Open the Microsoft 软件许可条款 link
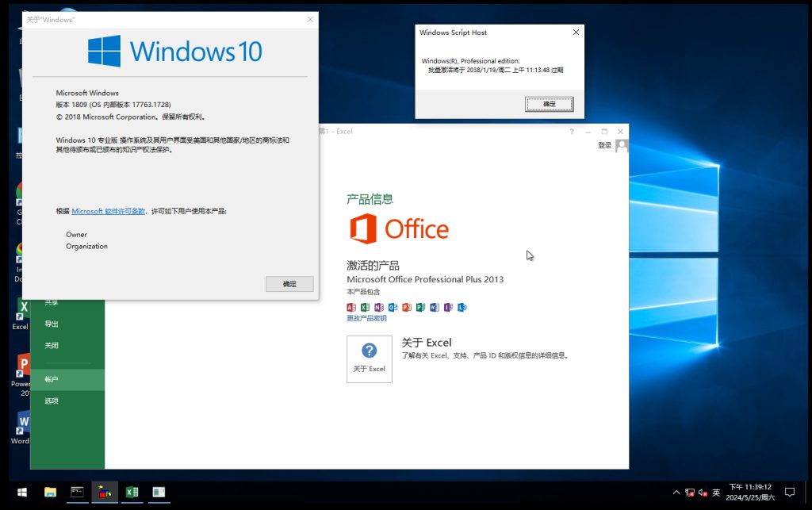Image resolution: width=812 pixels, height=510 pixels. tap(108, 211)
